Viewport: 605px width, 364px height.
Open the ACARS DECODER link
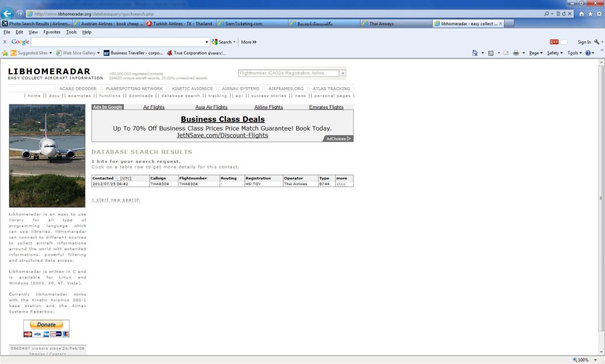(78, 89)
